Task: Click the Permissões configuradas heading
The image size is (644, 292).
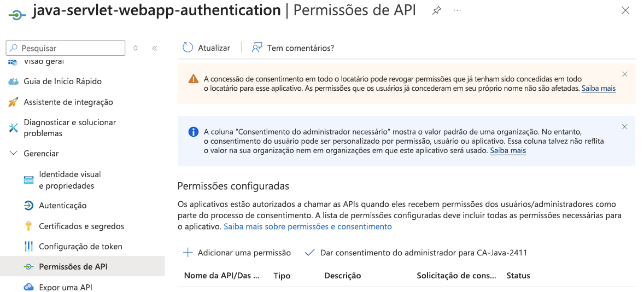Action: (x=233, y=185)
